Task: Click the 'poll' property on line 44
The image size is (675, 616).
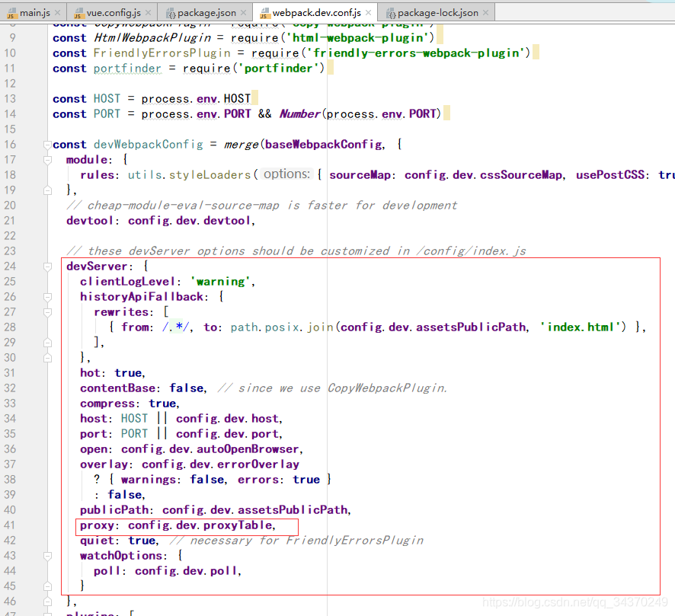Action: coord(107,571)
